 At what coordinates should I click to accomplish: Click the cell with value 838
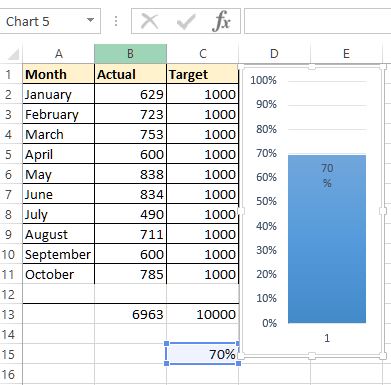(130, 174)
